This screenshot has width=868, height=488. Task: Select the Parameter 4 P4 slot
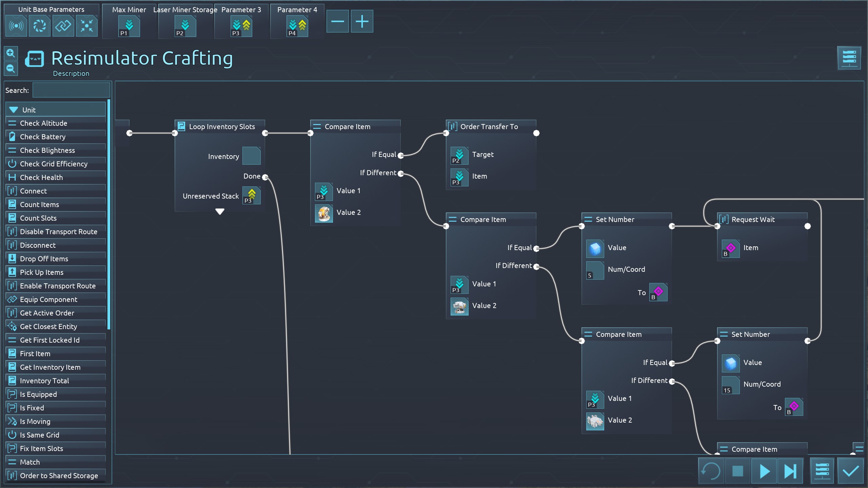point(297,26)
